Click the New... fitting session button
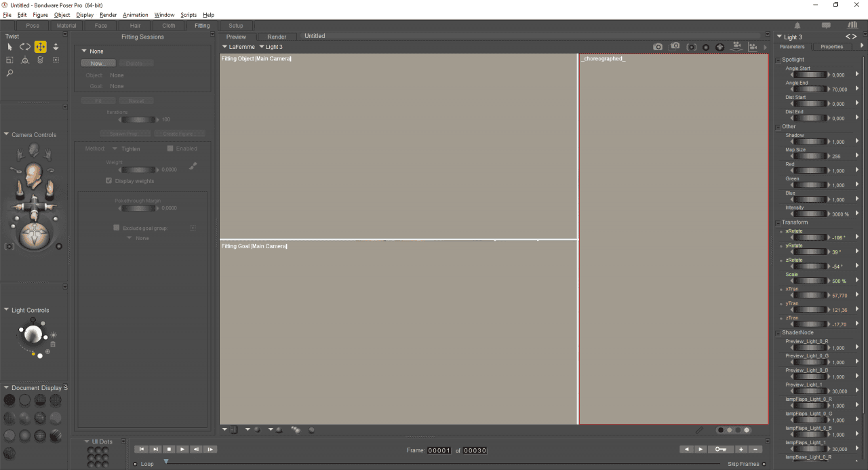 (98, 62)
